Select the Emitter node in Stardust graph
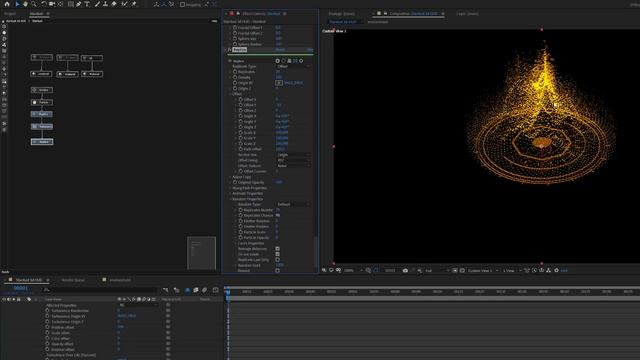Image resolution: width=640 pixels, height=360 pixels. 42,90
